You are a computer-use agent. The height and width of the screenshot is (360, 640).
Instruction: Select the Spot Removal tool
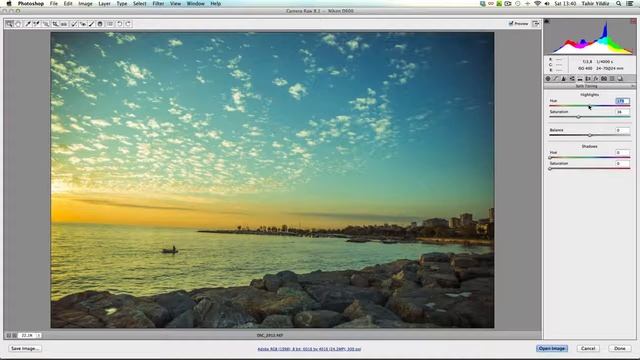[x=74, y=24]
